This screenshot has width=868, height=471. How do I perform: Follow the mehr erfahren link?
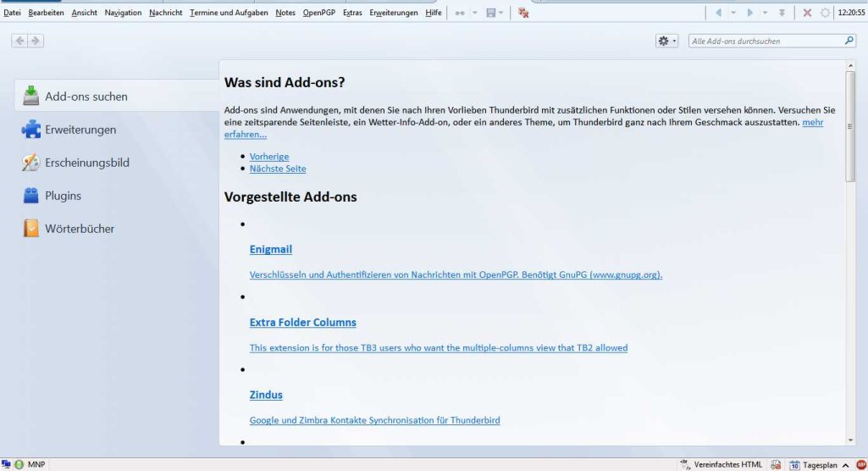[813, 122]
